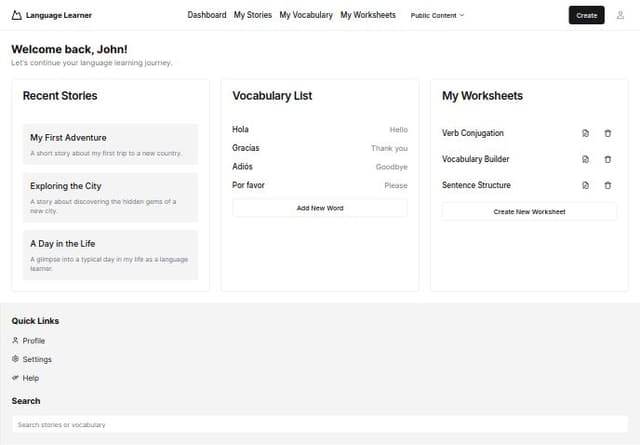
Task: Select Por favor in the vocabulary list
Action: coord(249,185)
